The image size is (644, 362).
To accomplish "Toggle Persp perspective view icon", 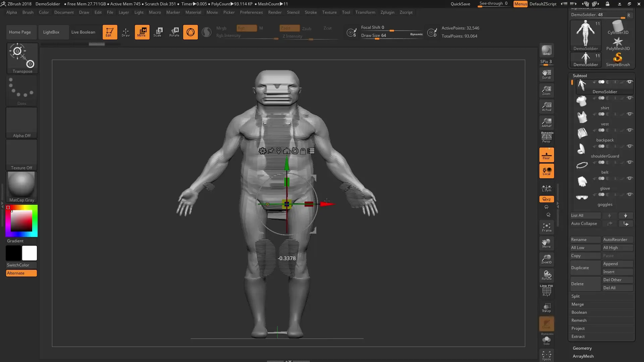I will [546, 137].
